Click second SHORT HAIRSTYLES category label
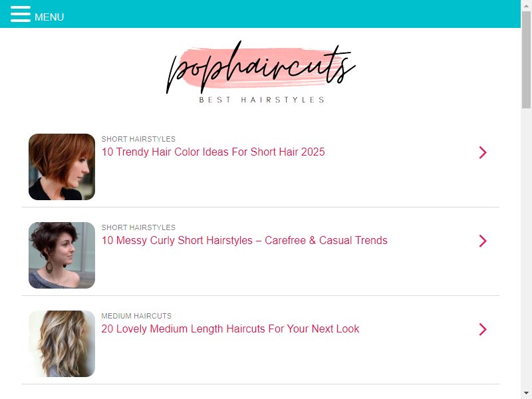532x399 pixels. [138, 227]
